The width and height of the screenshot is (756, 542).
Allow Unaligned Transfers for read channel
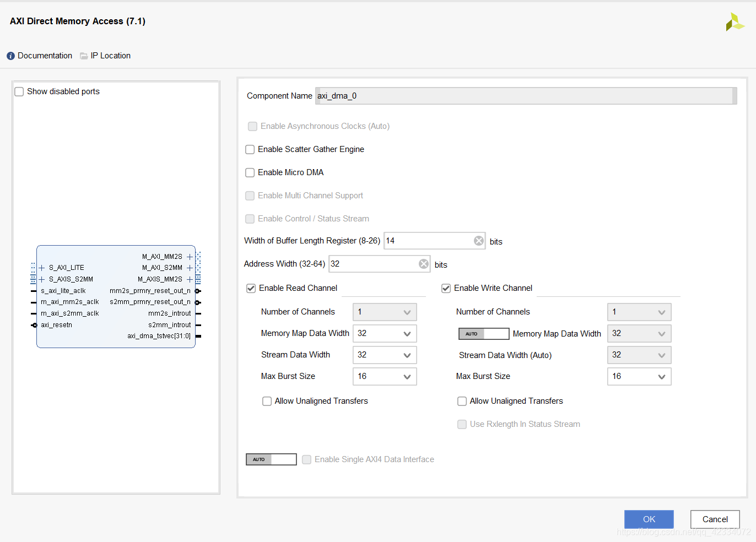tap(267, 401)
